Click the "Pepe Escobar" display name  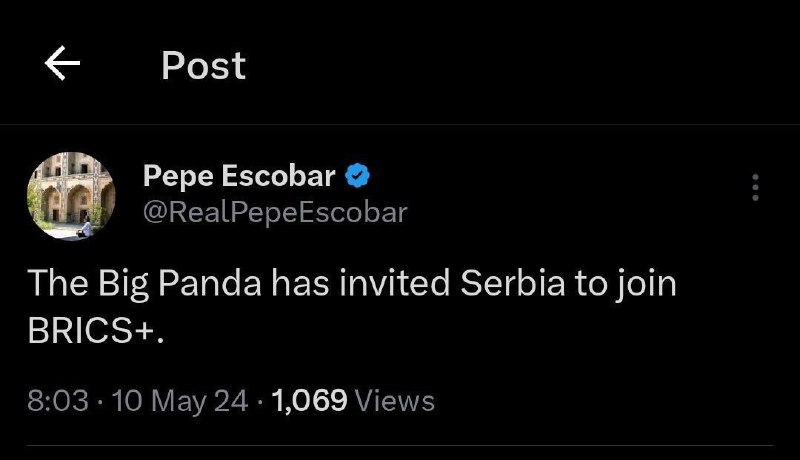click(x=238, y=177)
